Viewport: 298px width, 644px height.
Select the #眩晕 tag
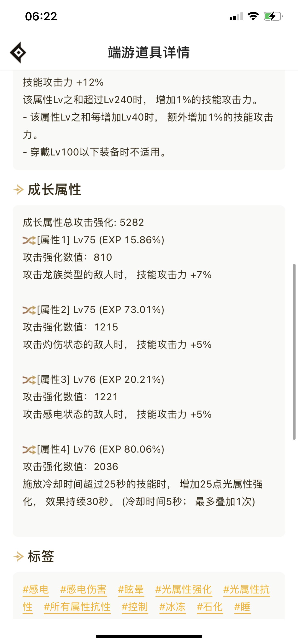pyautogui.click(x=131, y=589)
